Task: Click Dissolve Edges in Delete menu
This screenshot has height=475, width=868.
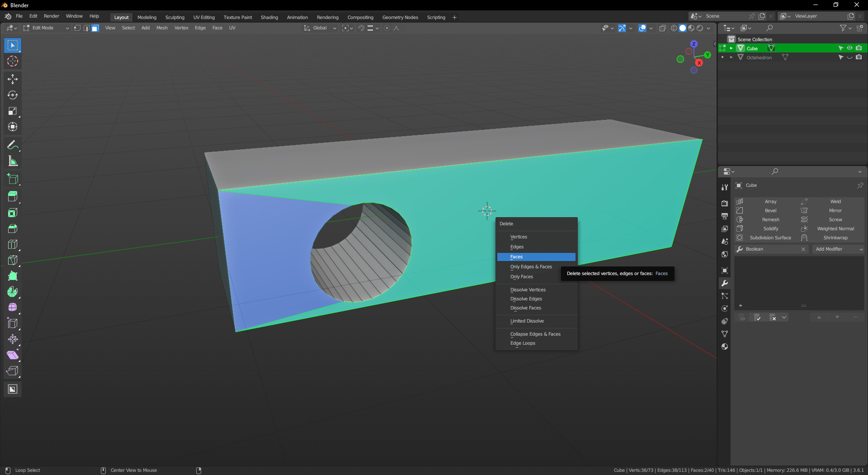Action: coord(526,299)
